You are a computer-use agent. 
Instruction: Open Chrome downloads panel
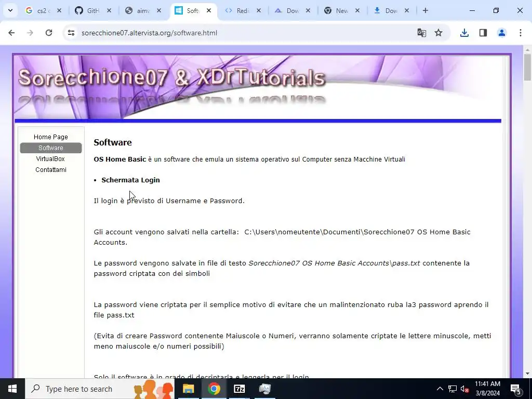(x=464, y=33)
